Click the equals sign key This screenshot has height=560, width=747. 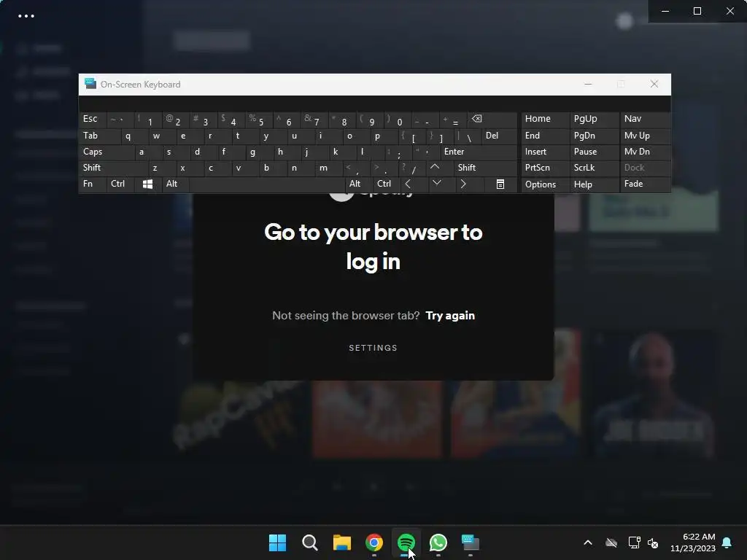[453, 119]
